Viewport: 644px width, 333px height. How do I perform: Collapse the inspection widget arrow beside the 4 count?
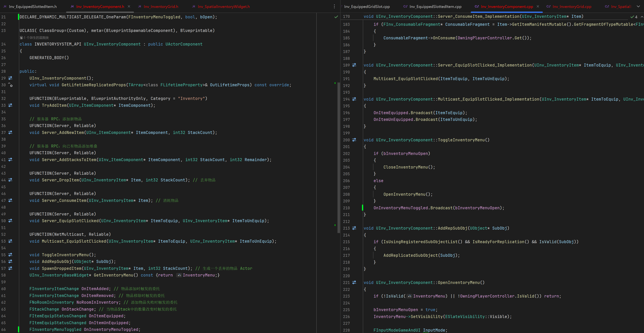642,17
